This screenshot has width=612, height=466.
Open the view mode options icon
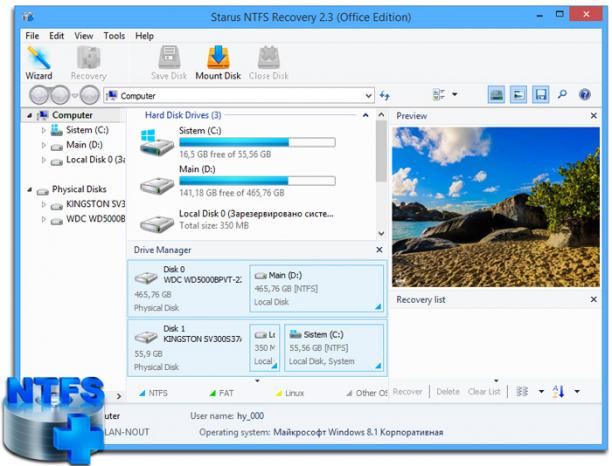(x=439, y=95)
